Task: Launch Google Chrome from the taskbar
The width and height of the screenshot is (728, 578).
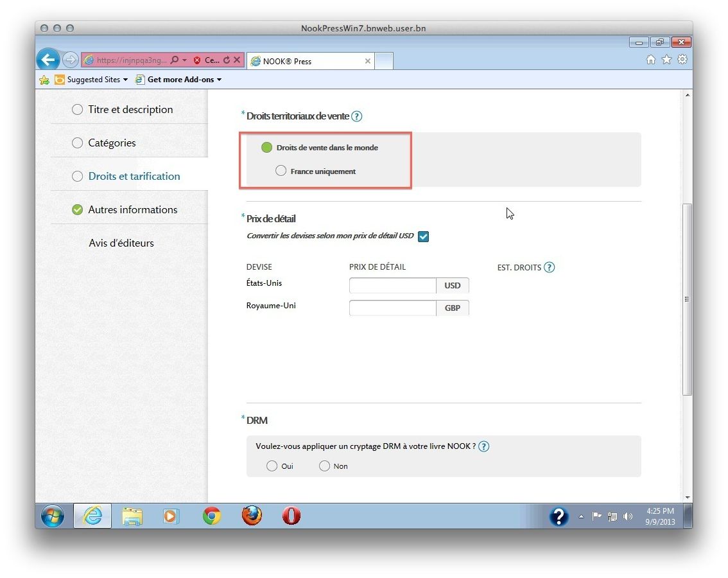Action: point(212,516)
